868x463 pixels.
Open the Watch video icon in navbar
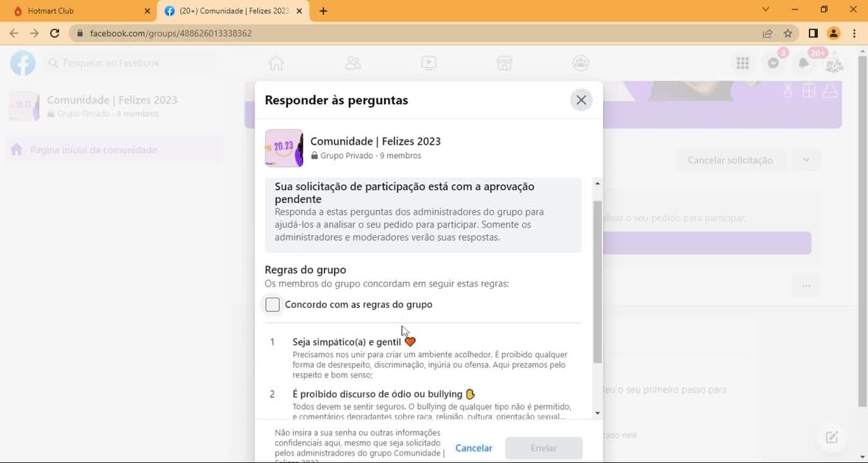pos(428,63)
